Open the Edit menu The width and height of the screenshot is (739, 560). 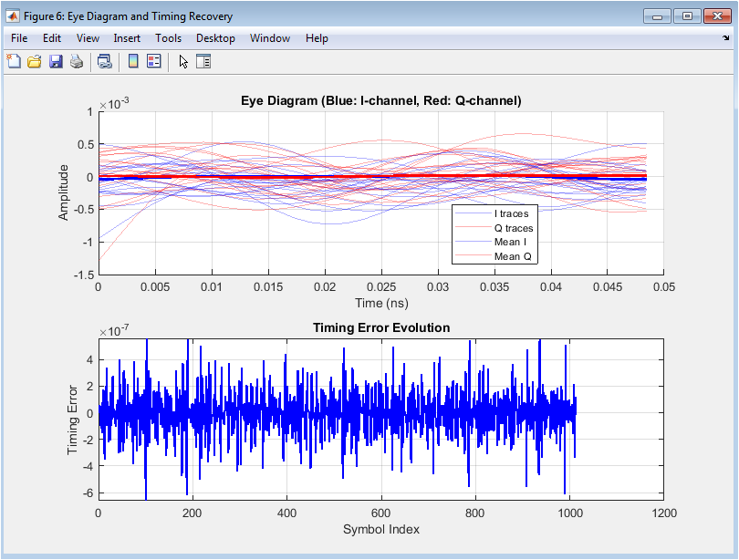point(52,38)
